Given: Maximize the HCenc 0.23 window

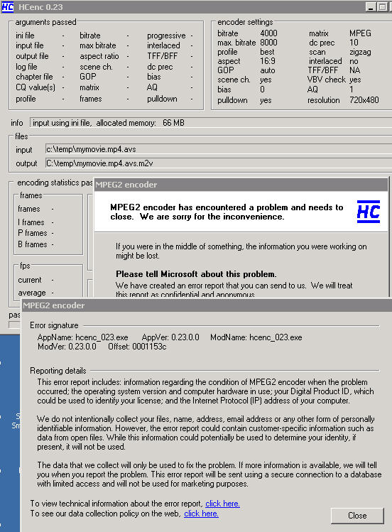Looking at the screenshot, I should point(382,7).
